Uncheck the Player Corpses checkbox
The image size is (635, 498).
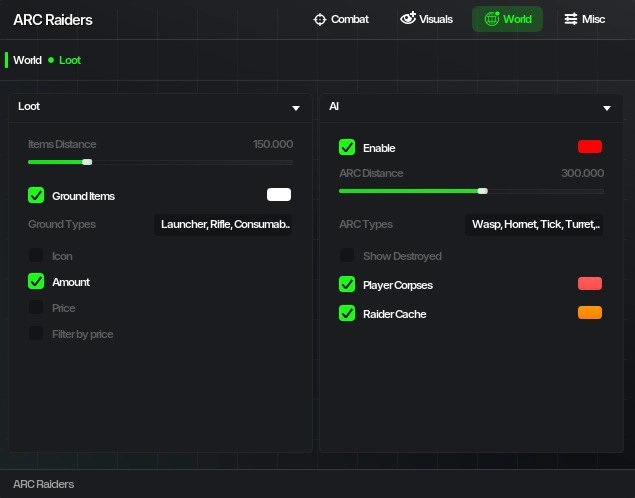347,285
